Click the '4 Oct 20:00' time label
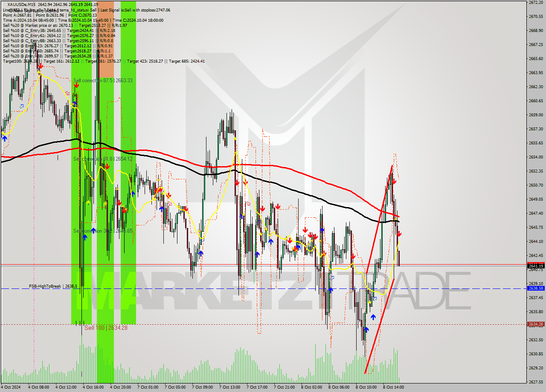The width and height of the screenshot is (546, 392). pos(121,387)
